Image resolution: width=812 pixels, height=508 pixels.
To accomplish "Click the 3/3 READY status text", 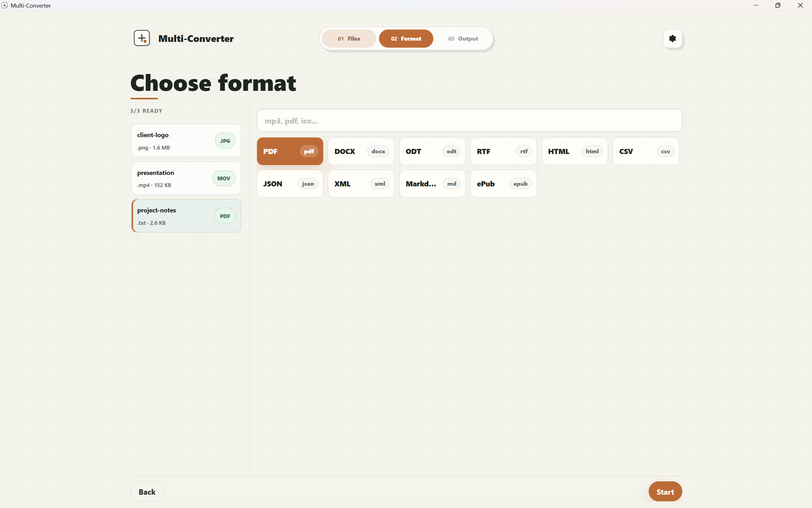I will point(146,111).
